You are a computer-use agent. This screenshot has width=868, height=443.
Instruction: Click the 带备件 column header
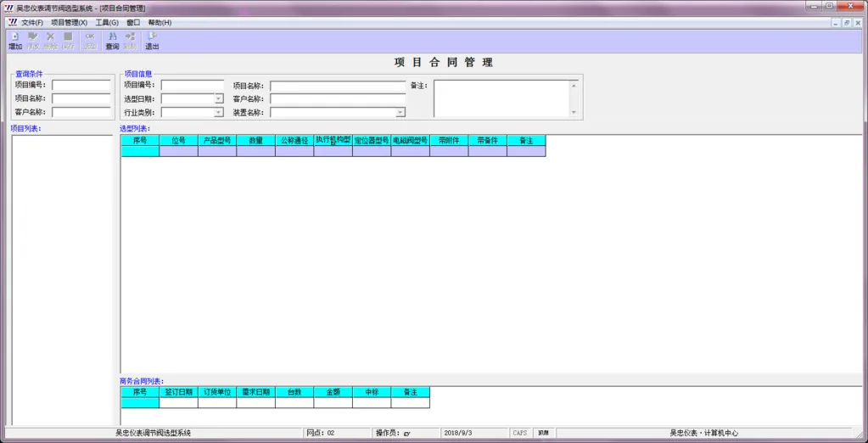click(x=488, y=141)
